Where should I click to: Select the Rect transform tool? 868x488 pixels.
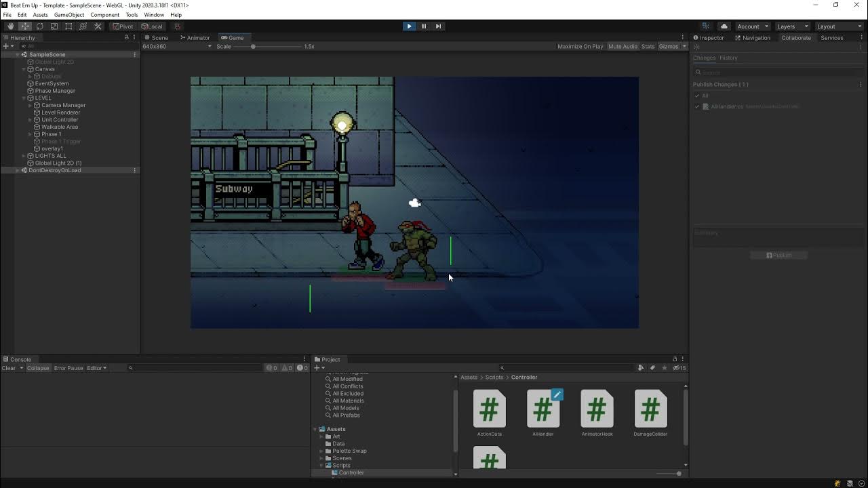click(x=68, y=26)
